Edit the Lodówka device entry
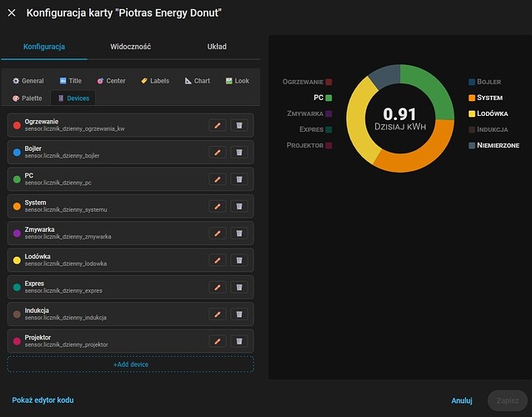Image resolution: width=532 pixels, height=417 pixels. point(218,260)
